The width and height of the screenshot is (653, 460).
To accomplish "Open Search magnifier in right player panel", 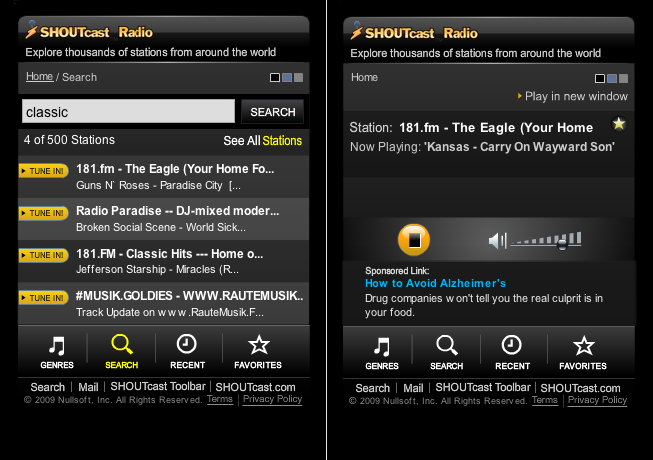I will (446, 353).
